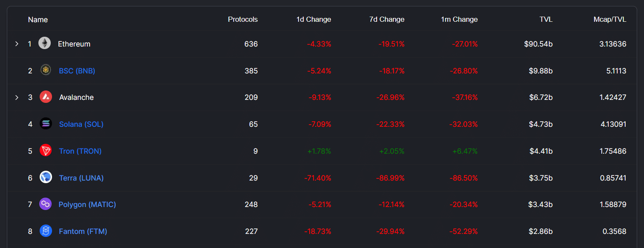Sort by Mcap/TVL column header
The image size is (644, 248).
(x=610, y=20)
